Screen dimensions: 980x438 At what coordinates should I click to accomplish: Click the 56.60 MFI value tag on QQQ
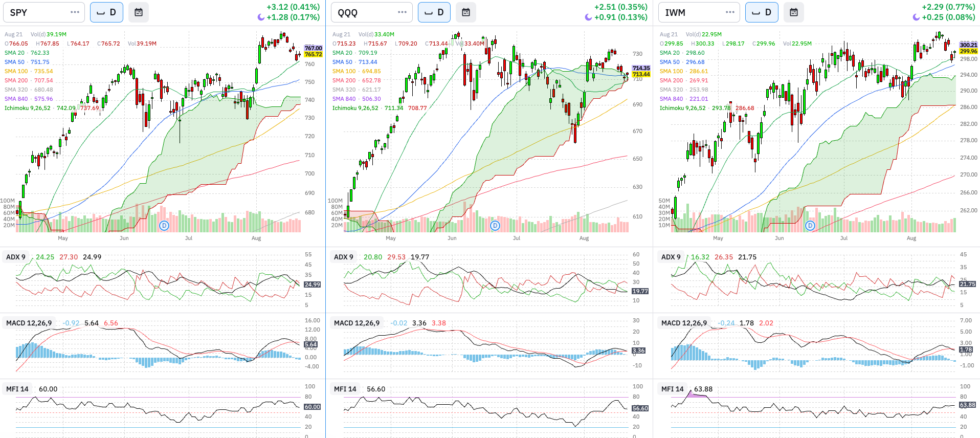point(640,408)
